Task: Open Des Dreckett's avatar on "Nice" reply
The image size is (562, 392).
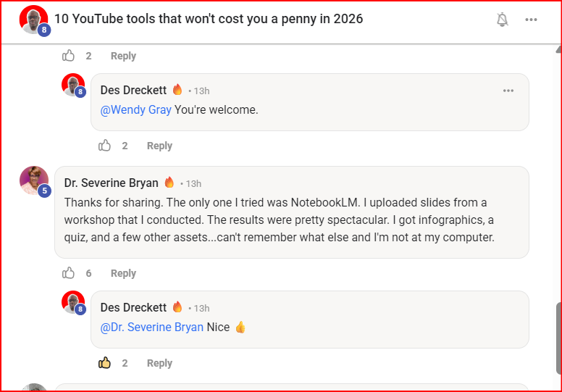Action: click(73, 302)
